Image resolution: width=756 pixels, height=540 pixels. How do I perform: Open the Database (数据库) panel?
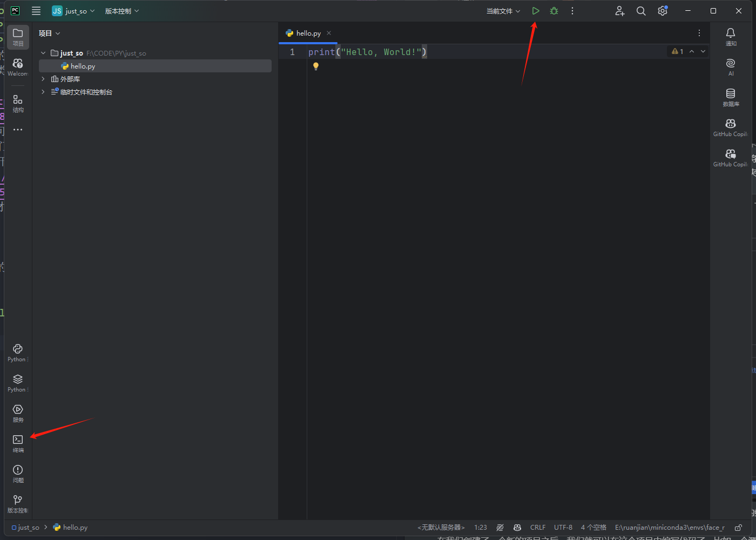(x=731, y=97)
